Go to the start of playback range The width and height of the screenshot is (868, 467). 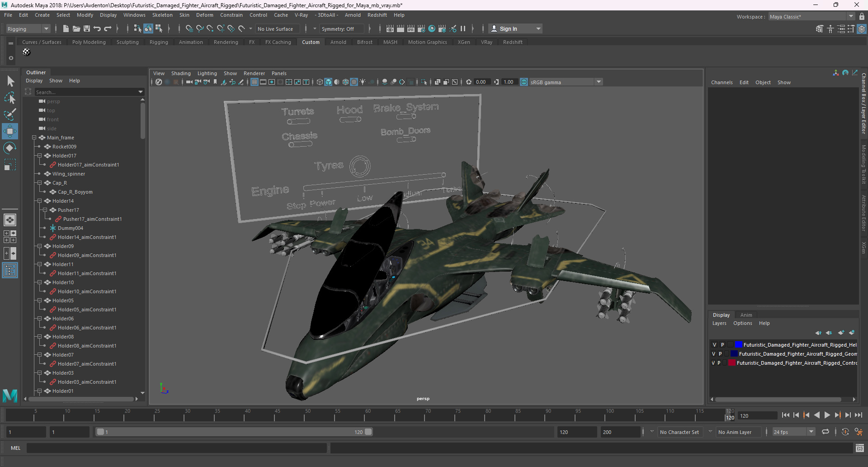(x=786, y=415)
